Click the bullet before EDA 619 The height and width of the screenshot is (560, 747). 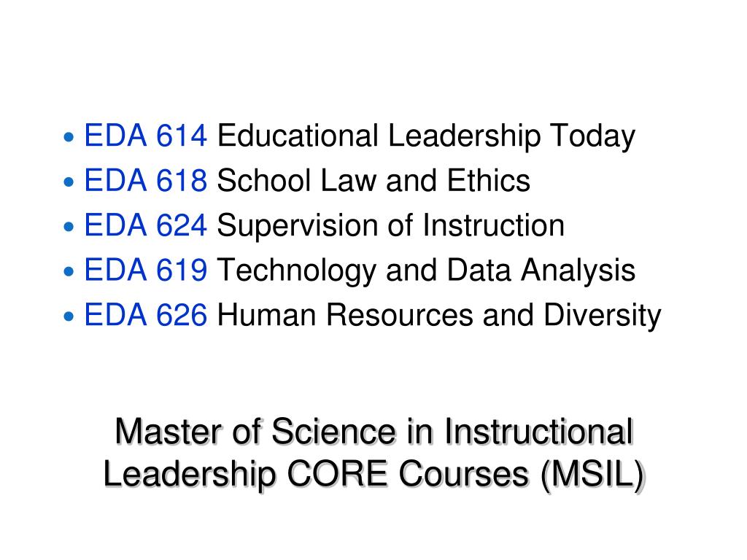pos(69,271)
